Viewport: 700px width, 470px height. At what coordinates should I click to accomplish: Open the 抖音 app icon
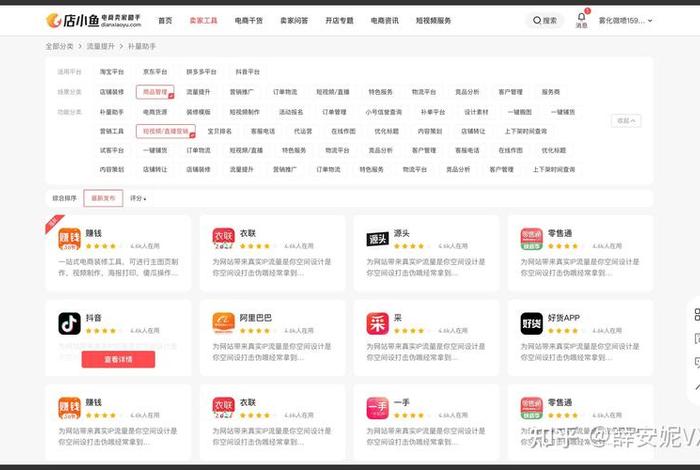click(69, 324)
